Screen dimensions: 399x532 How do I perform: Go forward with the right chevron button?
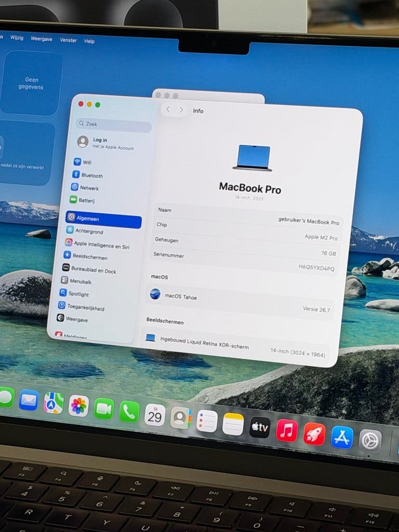pyautogui.click(x=181, y=110)
